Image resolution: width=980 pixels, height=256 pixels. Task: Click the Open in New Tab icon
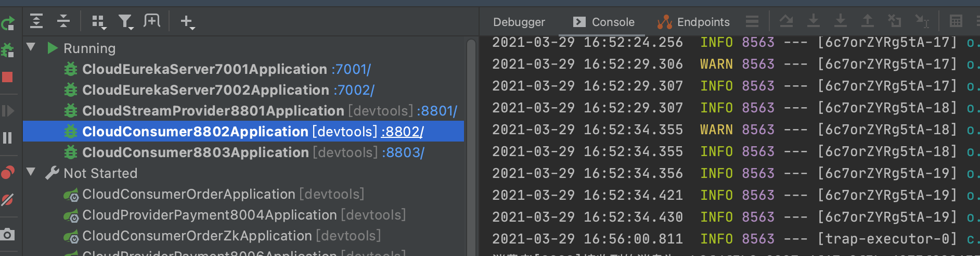click(x=152, y=21)
